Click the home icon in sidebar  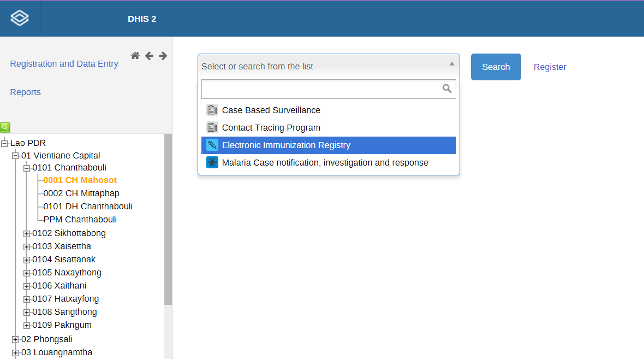coord(135,56)
